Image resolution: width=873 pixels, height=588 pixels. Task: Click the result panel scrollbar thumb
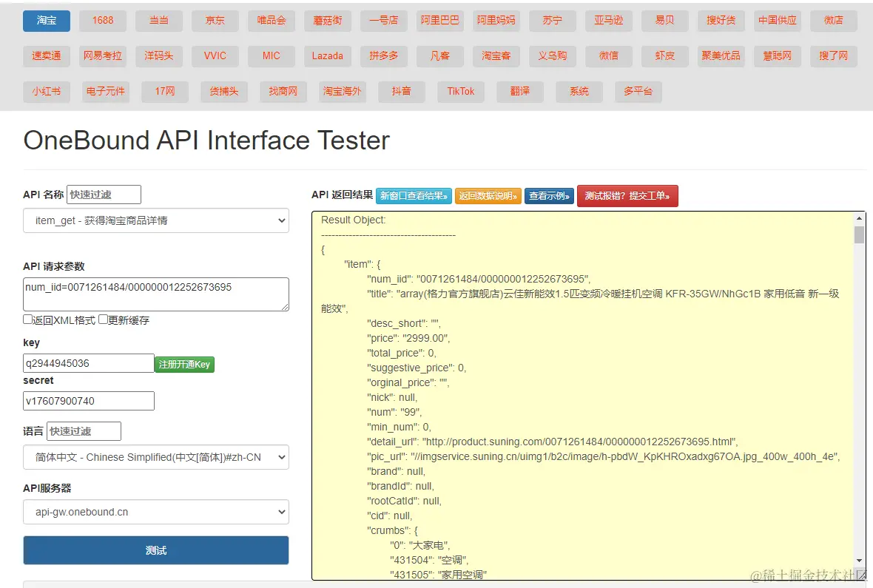[859, 234]
